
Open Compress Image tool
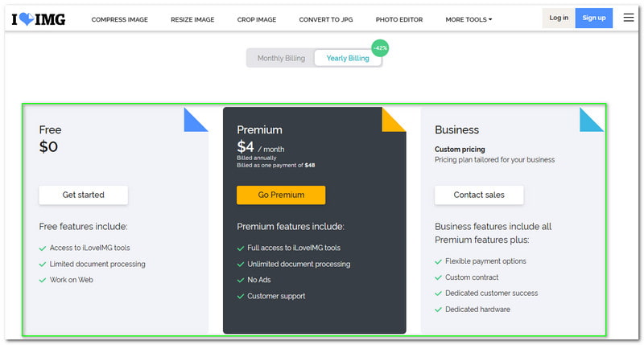119,19
